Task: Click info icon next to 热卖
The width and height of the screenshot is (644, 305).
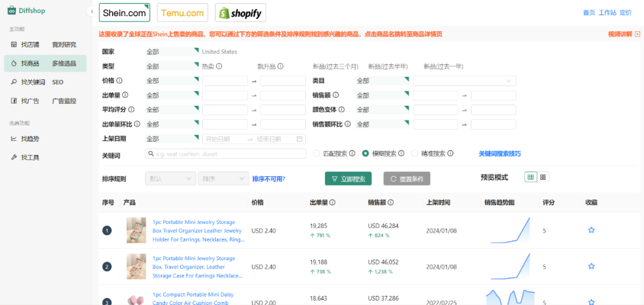Action: coord(219,66)
